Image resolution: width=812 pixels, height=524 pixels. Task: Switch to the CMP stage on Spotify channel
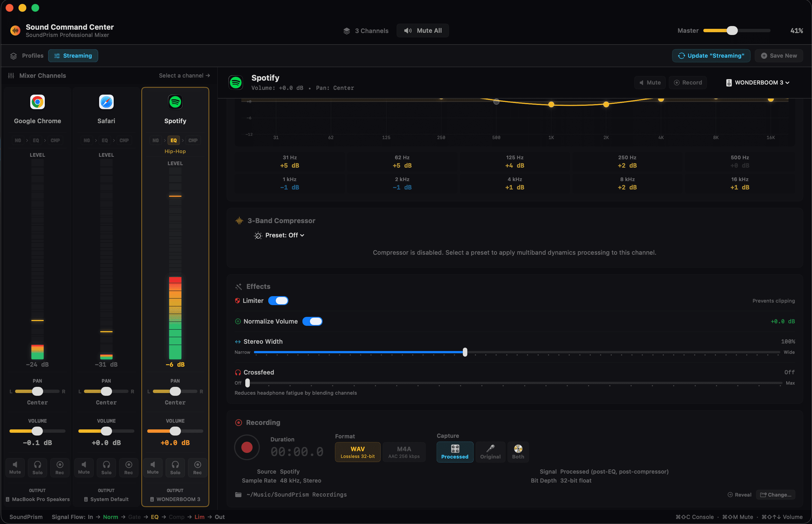pyautogui.click(x=193, y=140)
